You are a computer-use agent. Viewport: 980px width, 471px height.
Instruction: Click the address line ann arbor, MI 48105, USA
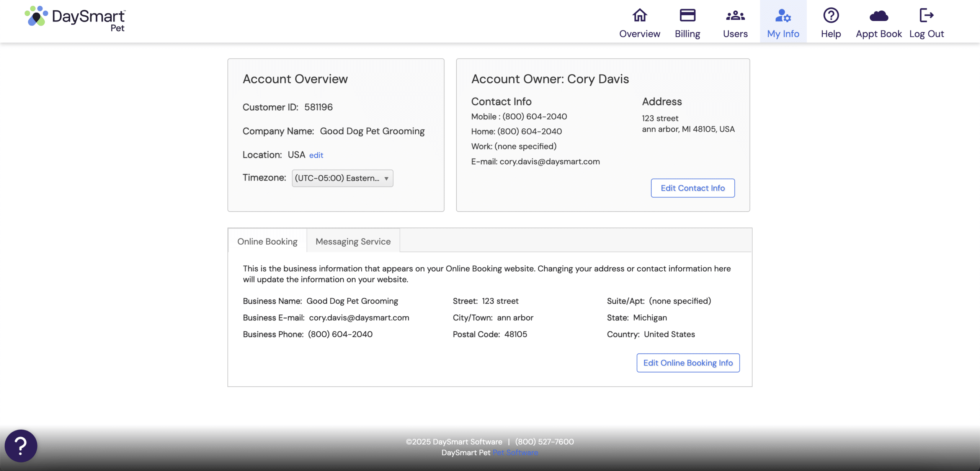pyautogui.click(x=688, y=129)
